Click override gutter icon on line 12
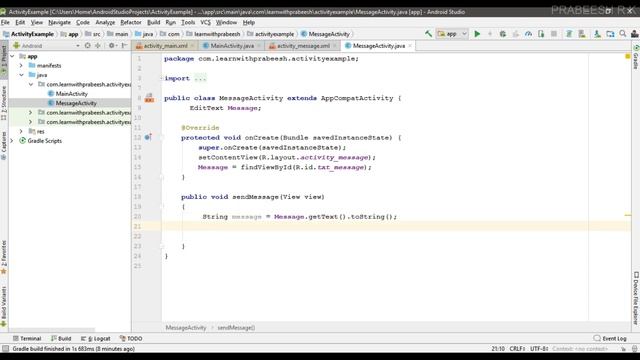The width and height of the screenshot is (640, 360). coord(148,138)
